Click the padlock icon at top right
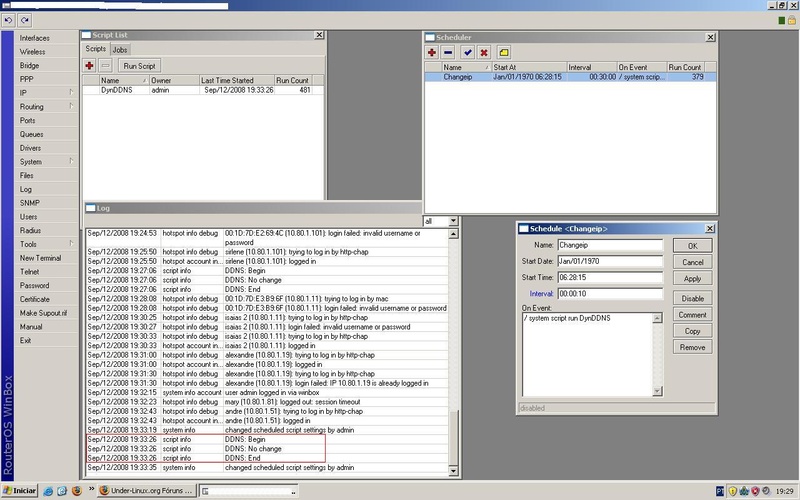800x500 pixels. coord(792,20)
